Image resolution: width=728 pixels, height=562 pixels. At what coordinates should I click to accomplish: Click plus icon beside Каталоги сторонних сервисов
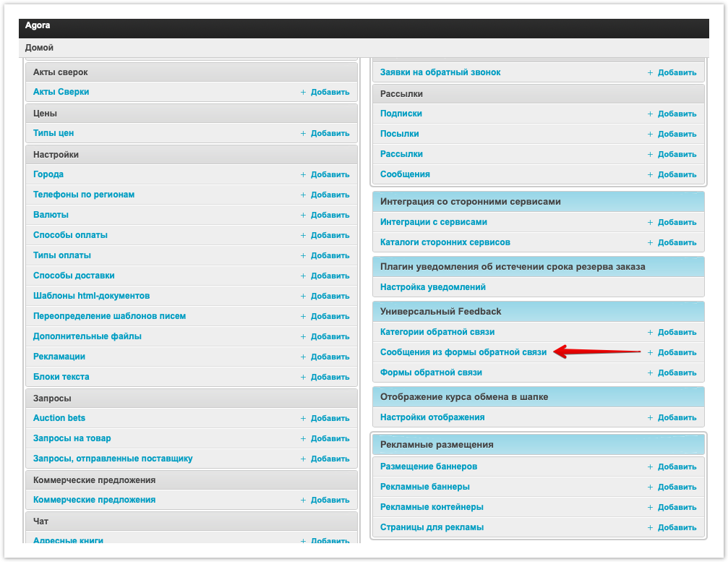point(650,242)
